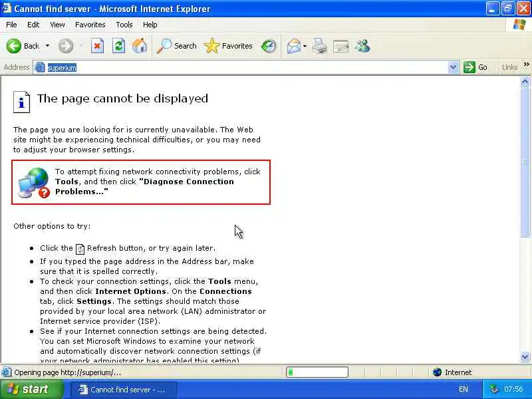Click the green Go button
The image size is (532, 399).
click(475, 67)
